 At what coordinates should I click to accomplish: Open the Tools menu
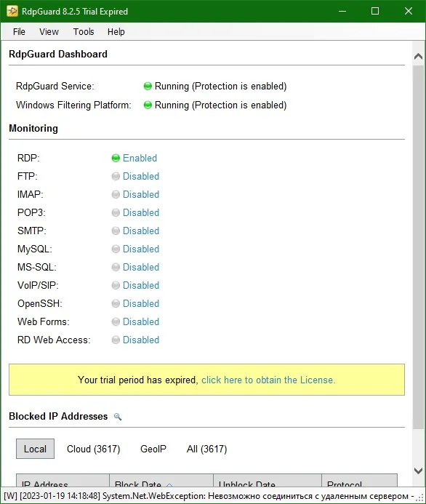[84, 32]
